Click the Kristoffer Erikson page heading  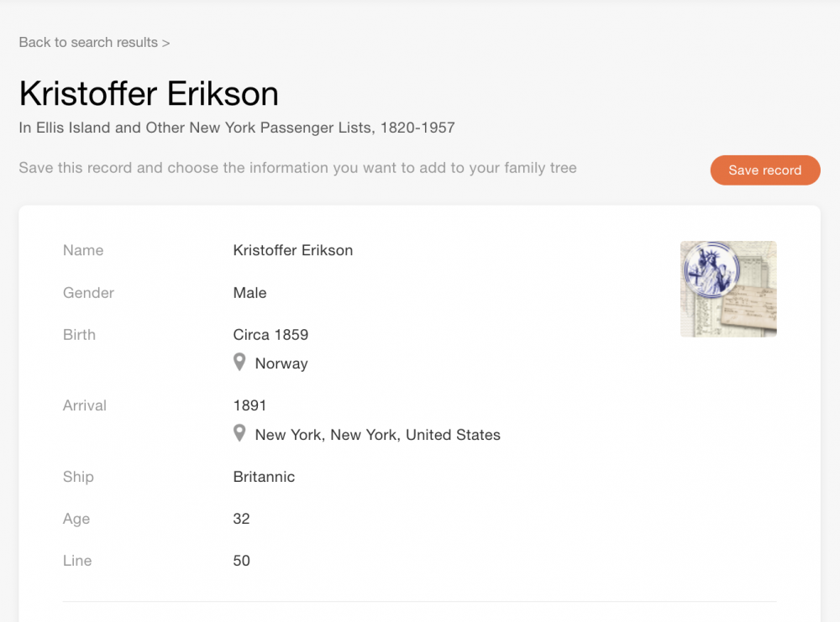149,94
